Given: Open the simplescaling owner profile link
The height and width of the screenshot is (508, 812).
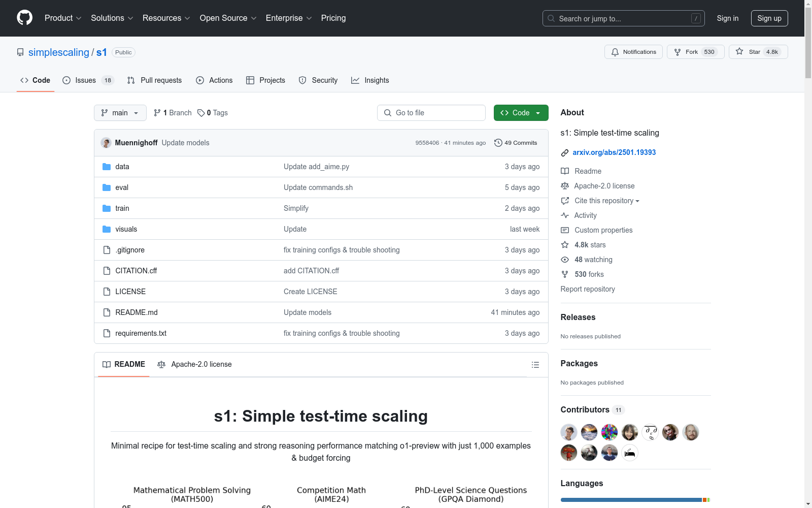Looking at the screenshot, I should pos(59,52).
